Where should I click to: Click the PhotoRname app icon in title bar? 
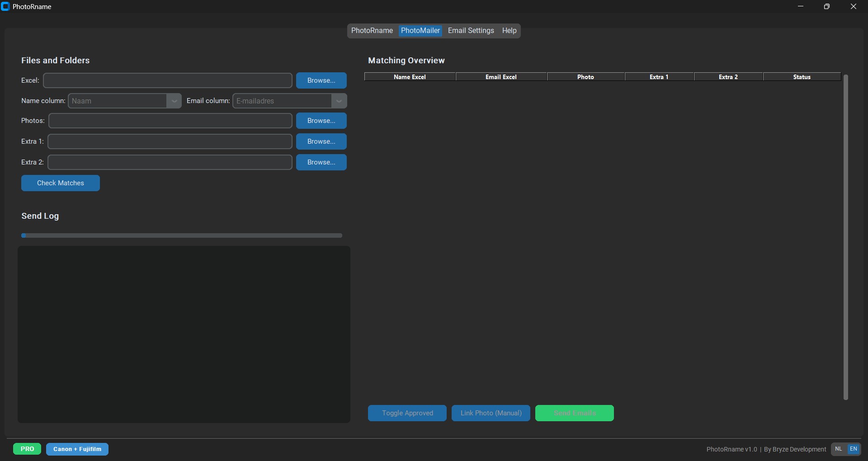coord(5,7)
